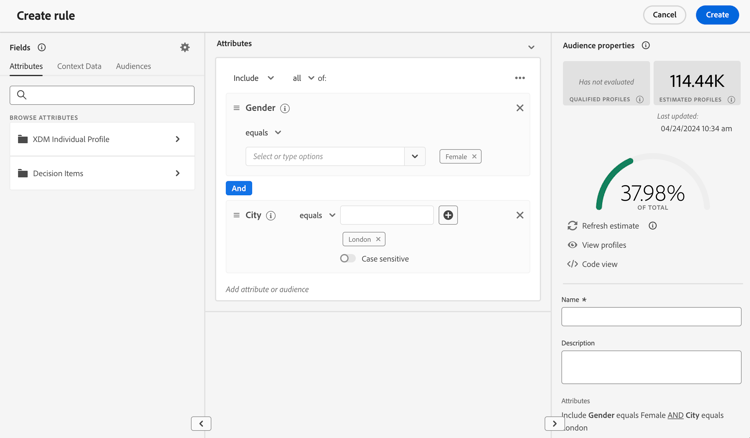
Task: Click the Code view brackets icon
Action: click(572, 264)
